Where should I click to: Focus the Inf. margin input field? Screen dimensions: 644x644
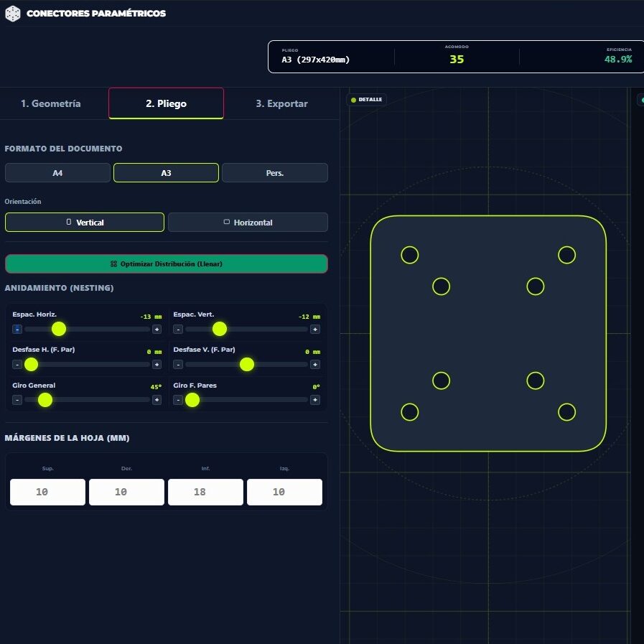(205, 492)
